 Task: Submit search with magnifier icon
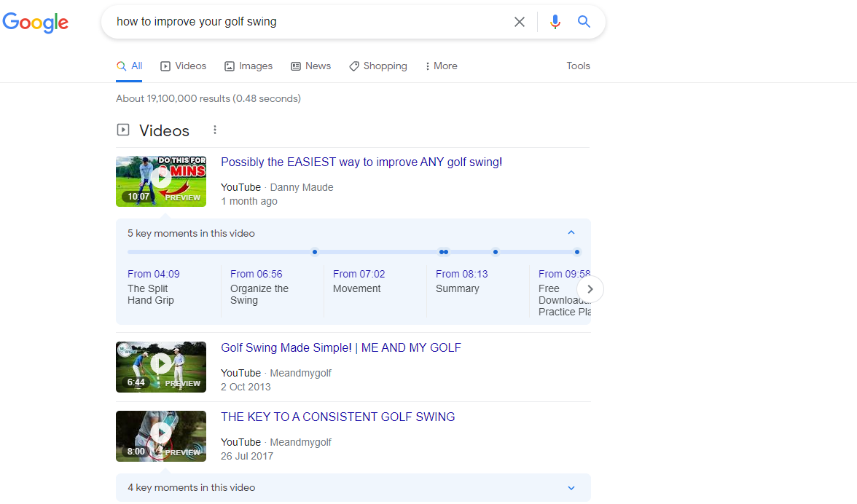point(584,22)
